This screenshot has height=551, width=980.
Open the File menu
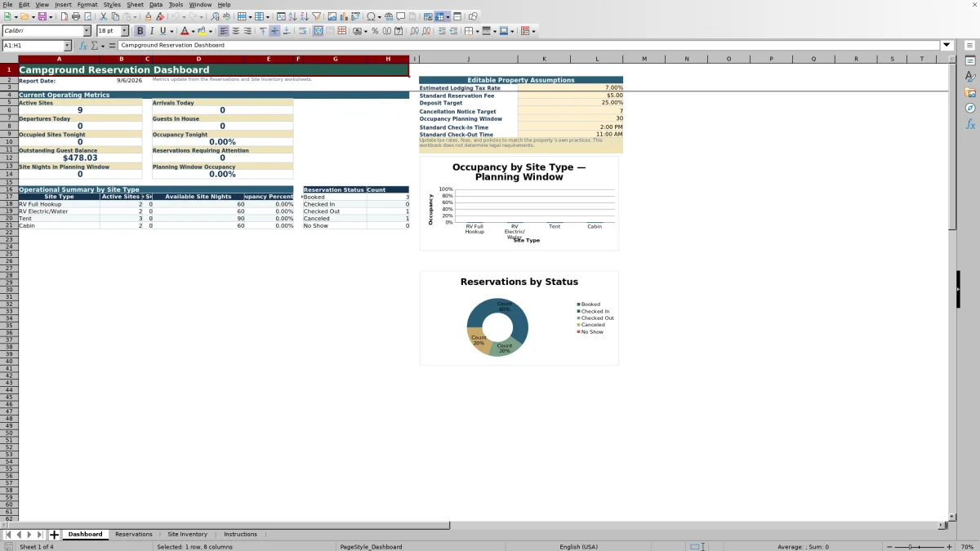(x=7, y=5)
